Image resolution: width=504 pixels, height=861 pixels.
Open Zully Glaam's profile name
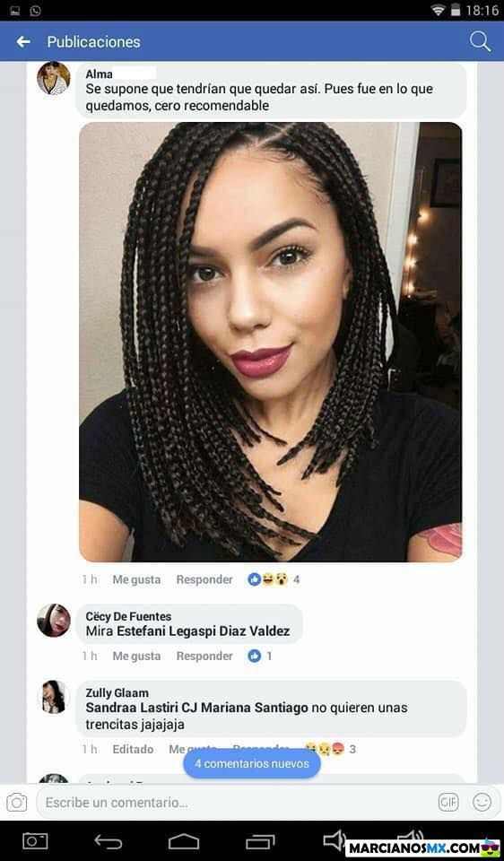(117, 693)
